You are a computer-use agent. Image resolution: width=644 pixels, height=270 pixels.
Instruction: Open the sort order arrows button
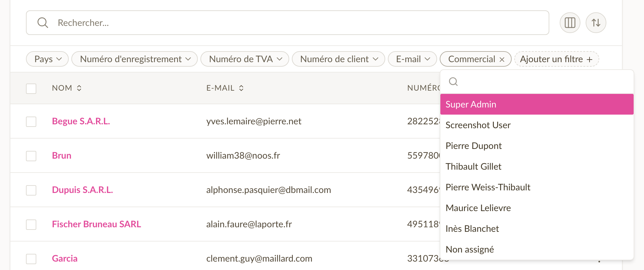click(596, 23)
